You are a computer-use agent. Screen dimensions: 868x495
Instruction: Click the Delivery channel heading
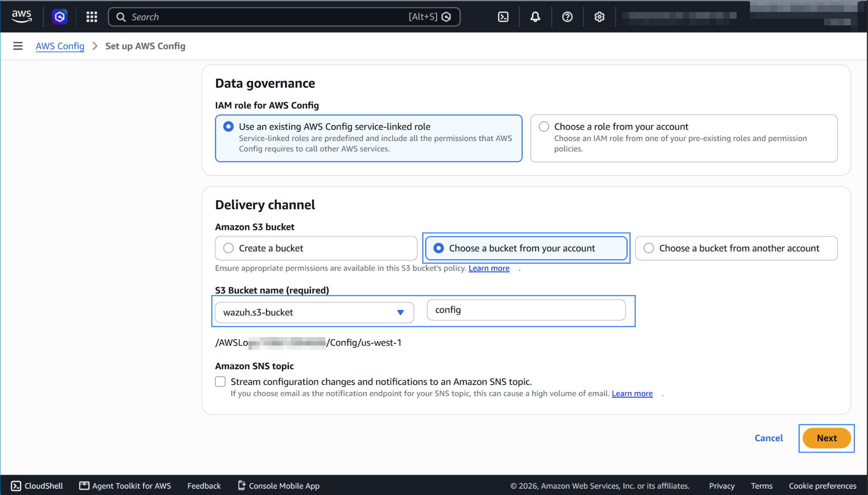click(265, 205)
